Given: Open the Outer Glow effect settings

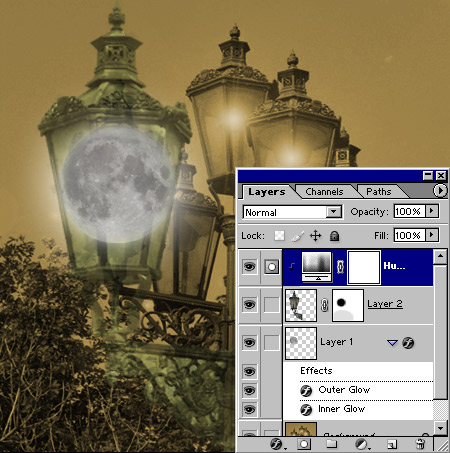Looking at the screenshot, I should point(344,390).
